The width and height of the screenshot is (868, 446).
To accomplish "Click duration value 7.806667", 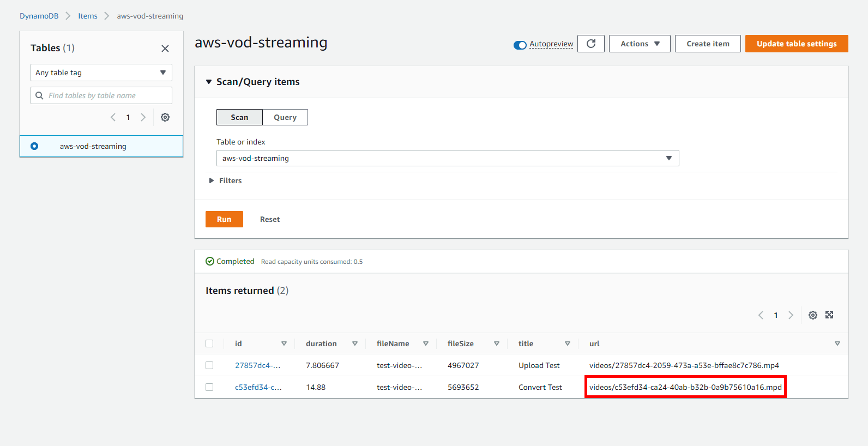I will (322, 365).
